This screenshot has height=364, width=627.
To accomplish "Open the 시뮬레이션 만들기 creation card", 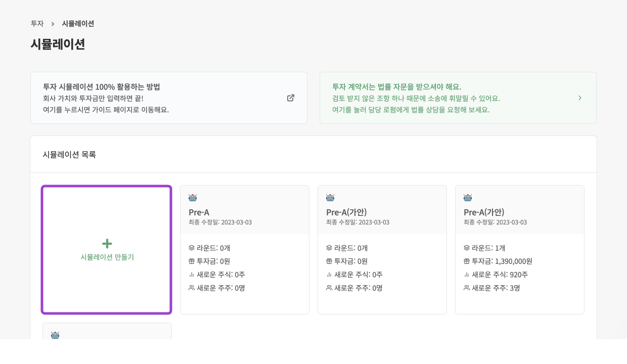I will tap(107, 249).
